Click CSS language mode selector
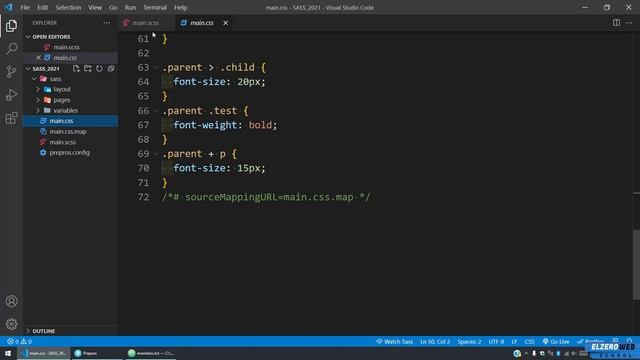640x360 pixels. (x=529, y=342)
